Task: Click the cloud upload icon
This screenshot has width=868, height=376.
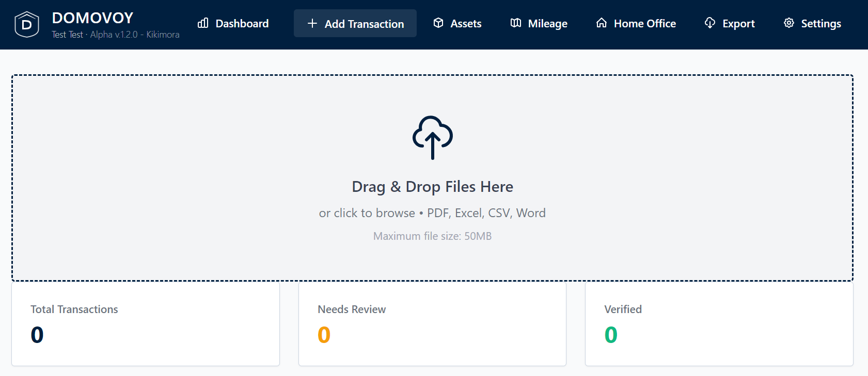Action: (433, 137)
